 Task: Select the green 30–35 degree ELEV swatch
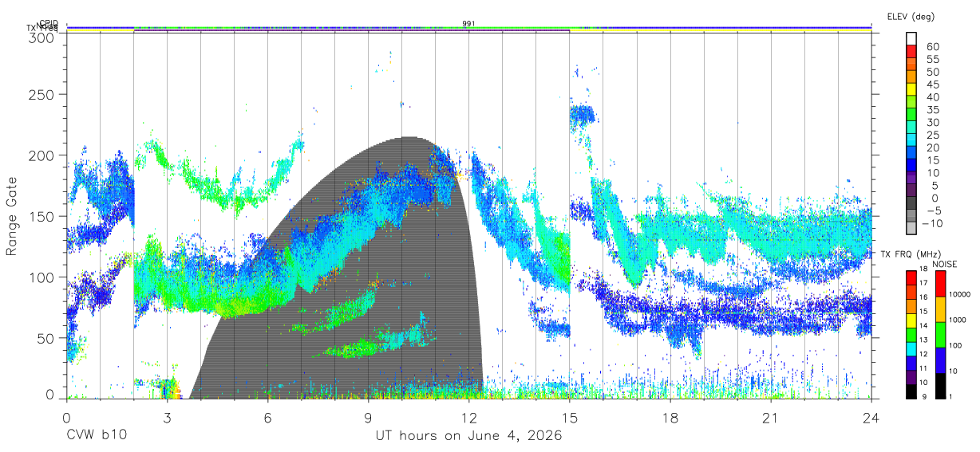click(x=911, y=115)
